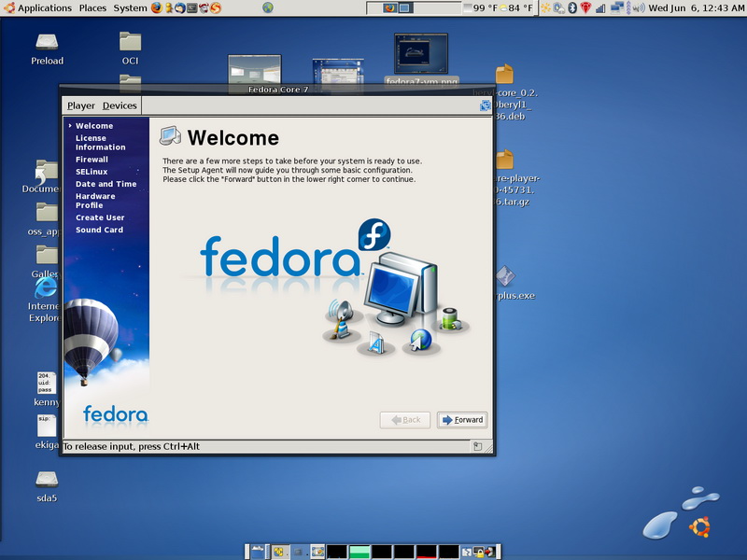This screenshot has width=747, height=560.
Task: Click the clock date and time
Action: 696,8
